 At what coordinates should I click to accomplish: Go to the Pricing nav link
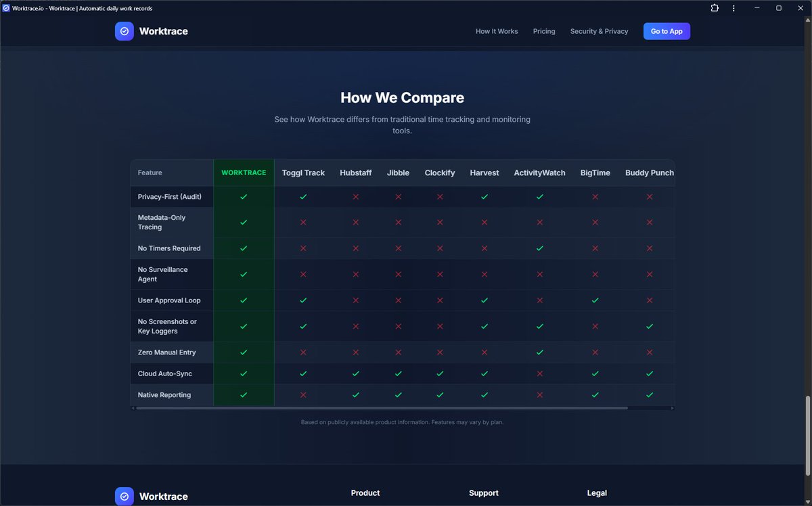tap(544, 31)
